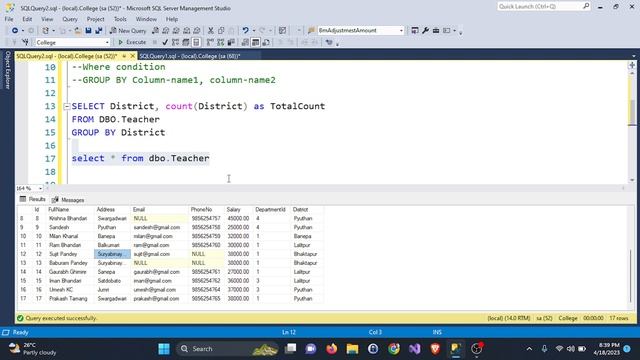The height and width of the screenshot is (360, 640).
Task: Click the Undo arrow icon
Action: click(x=245, y=31)
